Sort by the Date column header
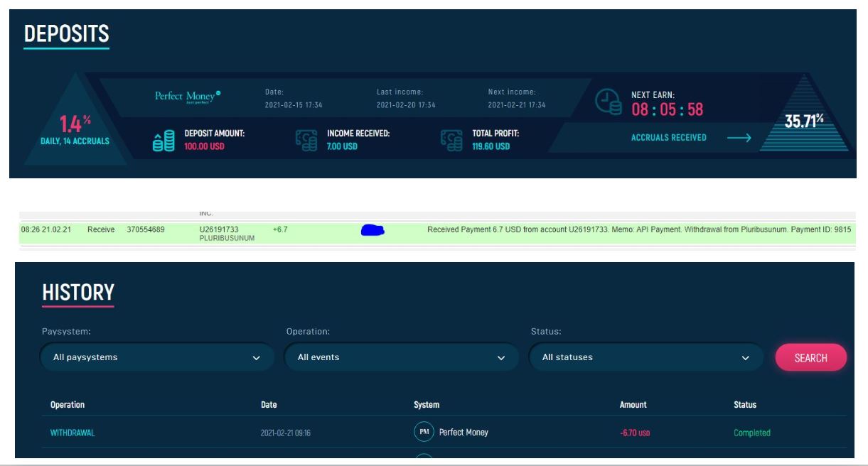This screenshot has width=868, height=466. [x=269, y=405]
